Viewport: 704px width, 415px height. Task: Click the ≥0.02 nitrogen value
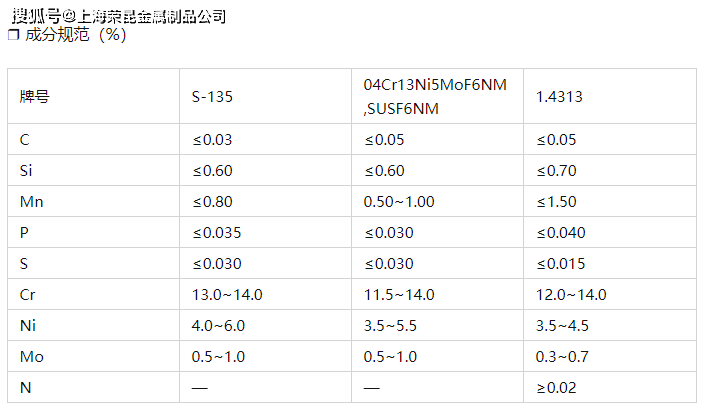click(556, 388)
